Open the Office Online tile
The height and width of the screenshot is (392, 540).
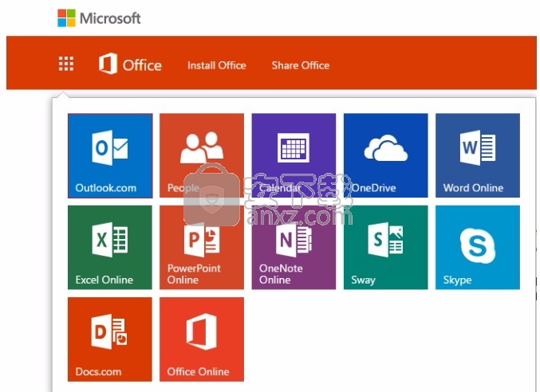[x=202, y=339]
